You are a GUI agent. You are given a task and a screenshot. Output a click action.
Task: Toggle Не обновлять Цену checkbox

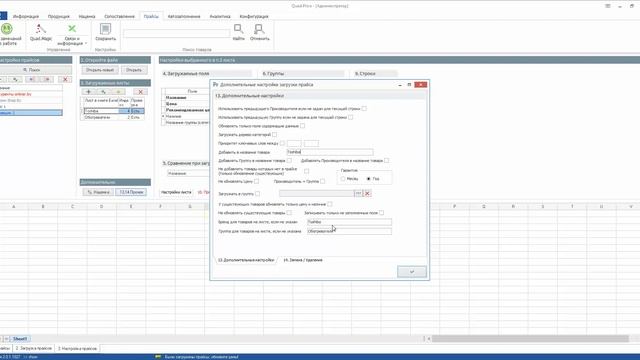pos(256,181)
